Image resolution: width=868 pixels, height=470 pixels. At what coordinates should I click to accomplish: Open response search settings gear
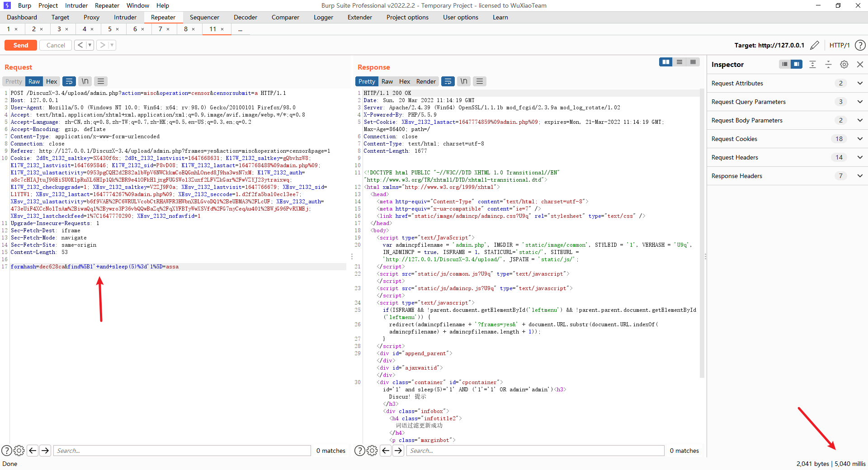(x=372, y=451)
